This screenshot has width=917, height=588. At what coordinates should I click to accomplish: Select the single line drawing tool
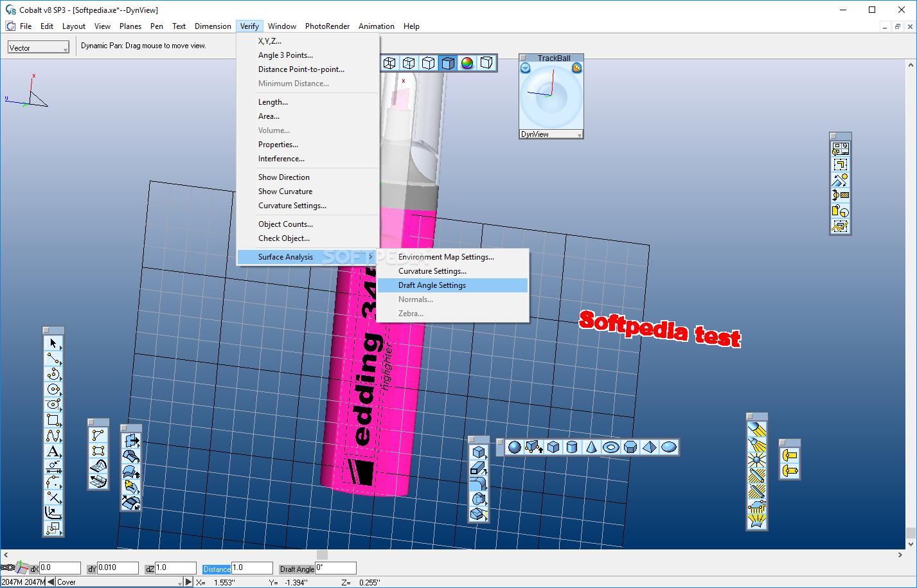53,359
